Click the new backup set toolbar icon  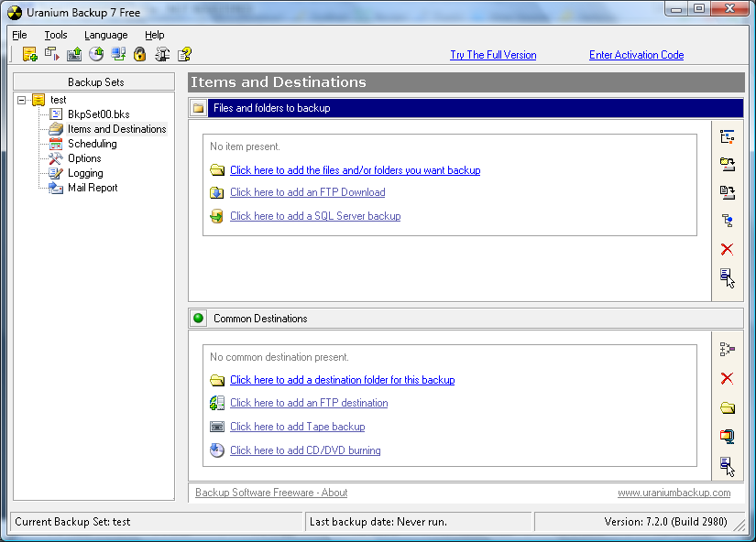click(x=30, y=54)
